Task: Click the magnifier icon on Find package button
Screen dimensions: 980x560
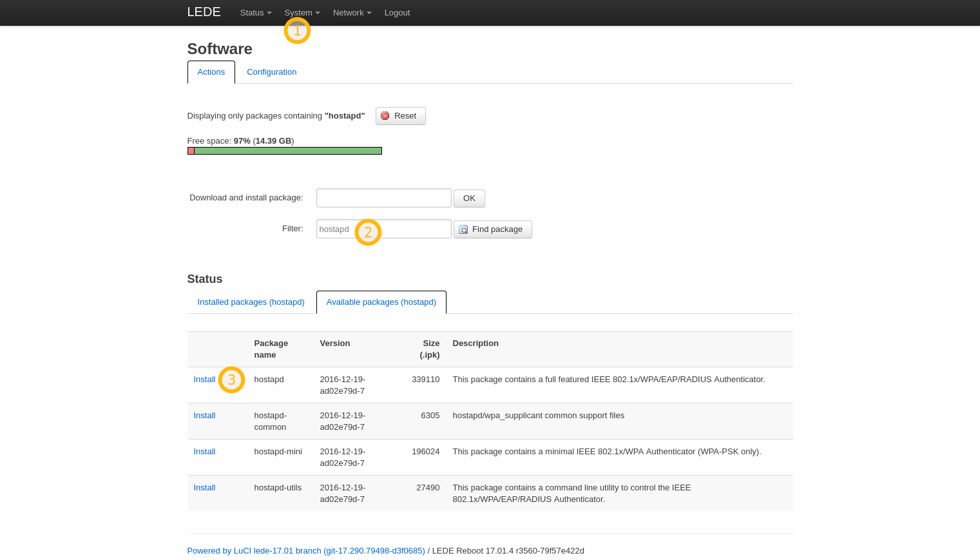Action: pyautogui.click(x=464, y=229)
